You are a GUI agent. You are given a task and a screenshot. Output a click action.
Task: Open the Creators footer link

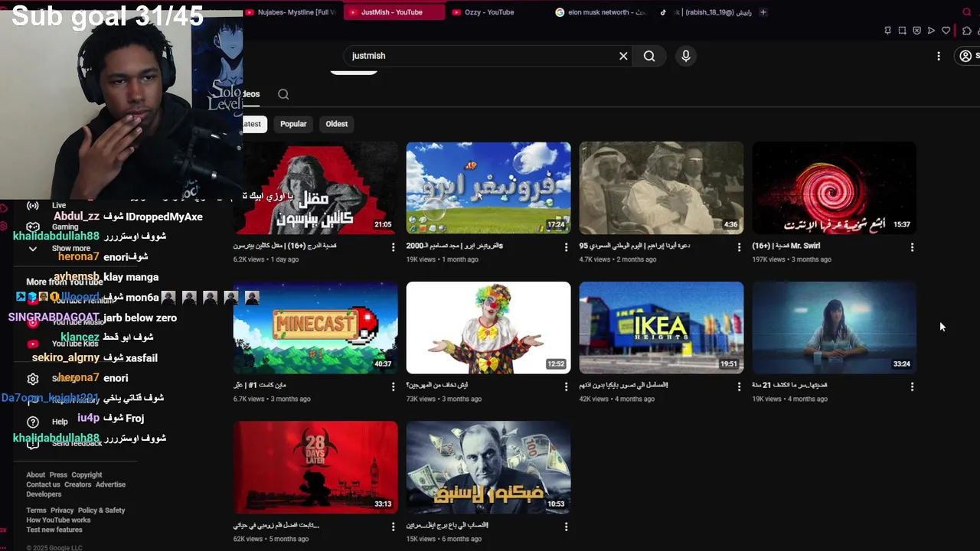point(77,484)
